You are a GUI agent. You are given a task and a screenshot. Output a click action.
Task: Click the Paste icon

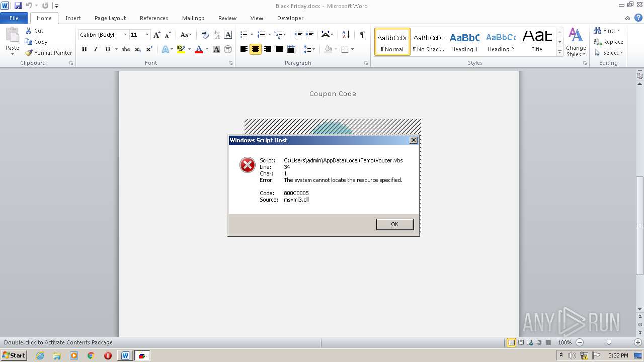point(12,35)
